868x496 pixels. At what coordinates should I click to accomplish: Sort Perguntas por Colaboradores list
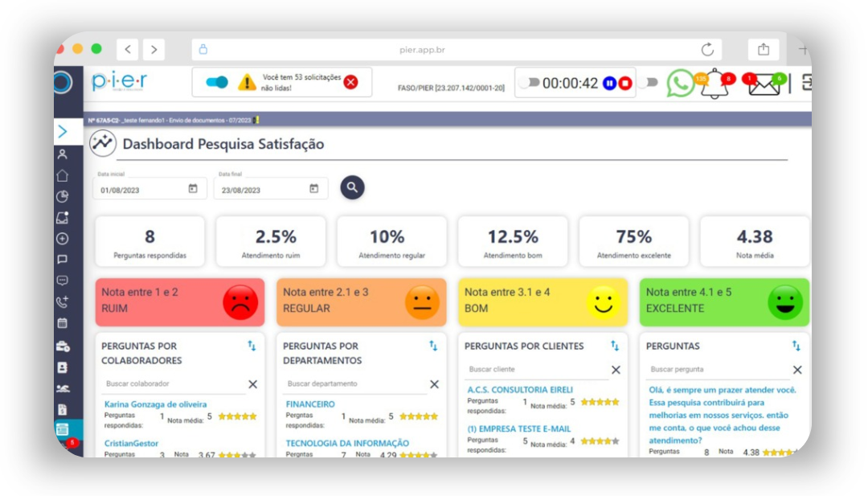(252, 346)
